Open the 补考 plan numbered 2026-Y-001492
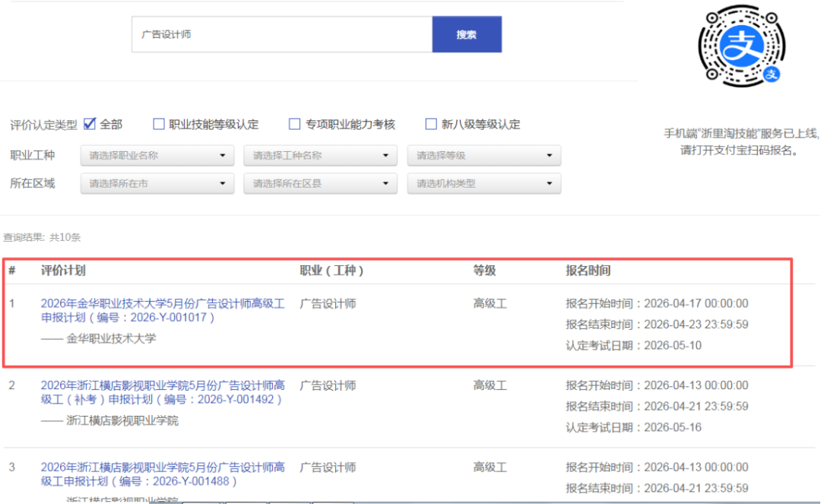 point(162,391)
